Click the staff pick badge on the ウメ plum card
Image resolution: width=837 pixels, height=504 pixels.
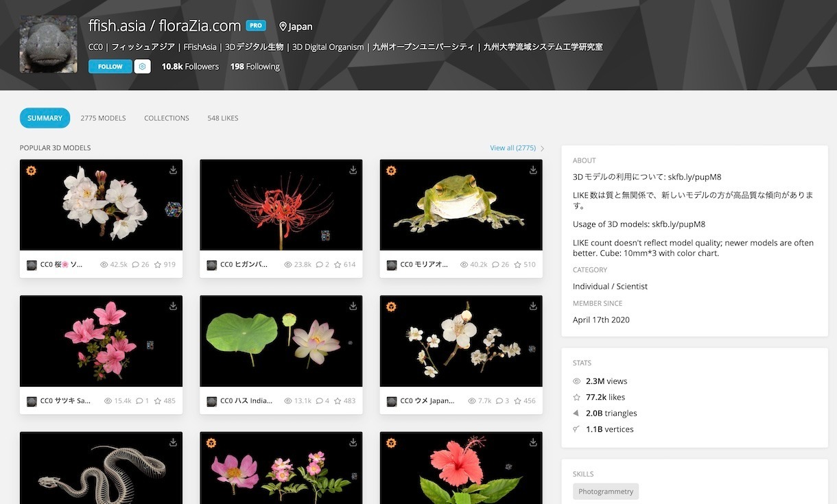coord(391,306)
